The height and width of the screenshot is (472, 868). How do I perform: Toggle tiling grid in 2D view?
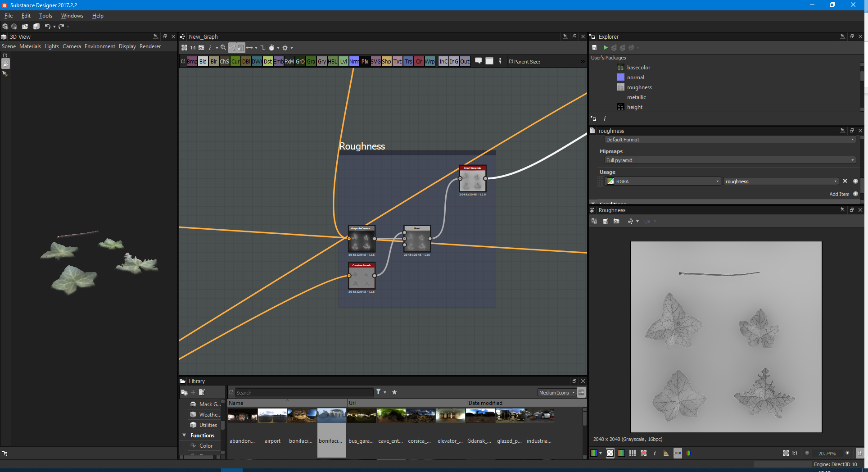633,453
